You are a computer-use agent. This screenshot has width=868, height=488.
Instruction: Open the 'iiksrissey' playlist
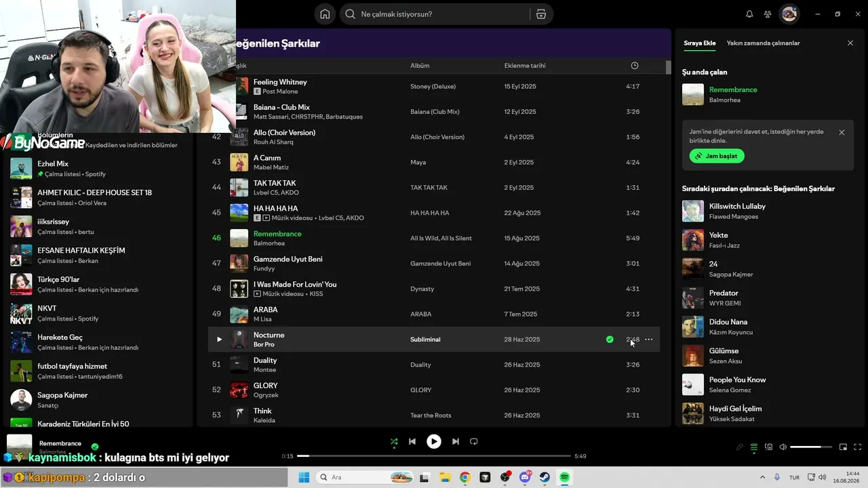tap(98, 226)
